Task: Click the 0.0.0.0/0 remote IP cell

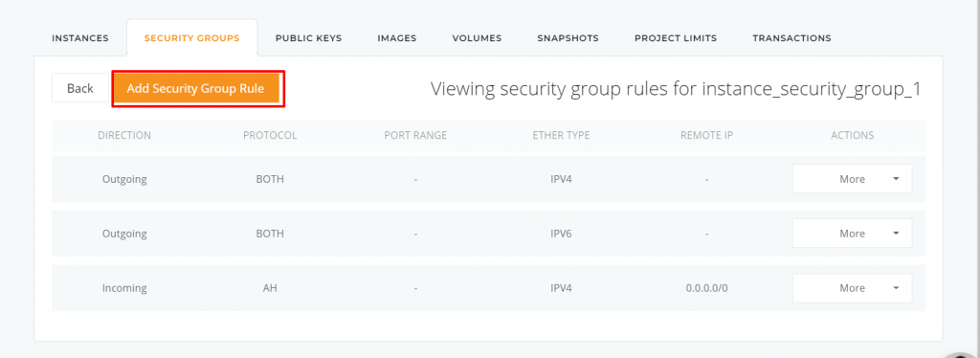Action: 706,288
